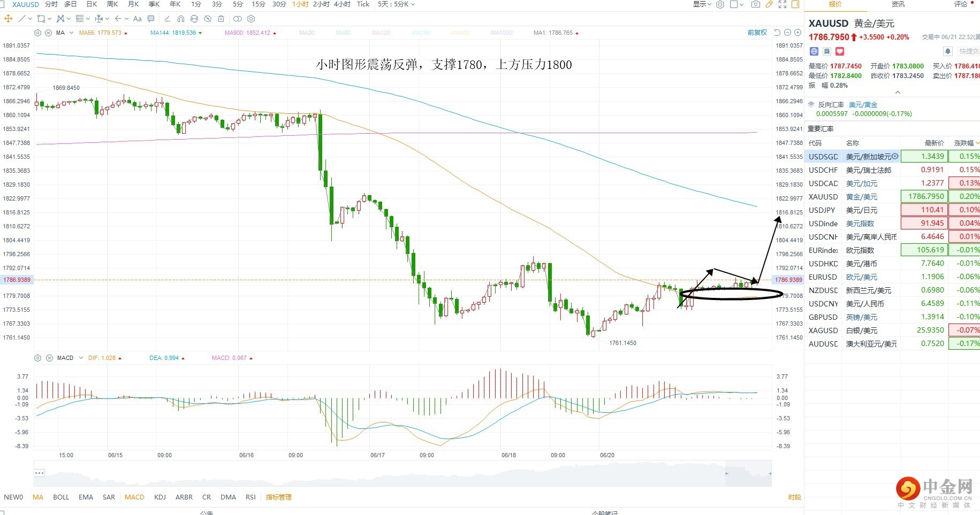980x515 pixels.
Task: Select the move/pan crosshair tool
Action: [8, 19]
